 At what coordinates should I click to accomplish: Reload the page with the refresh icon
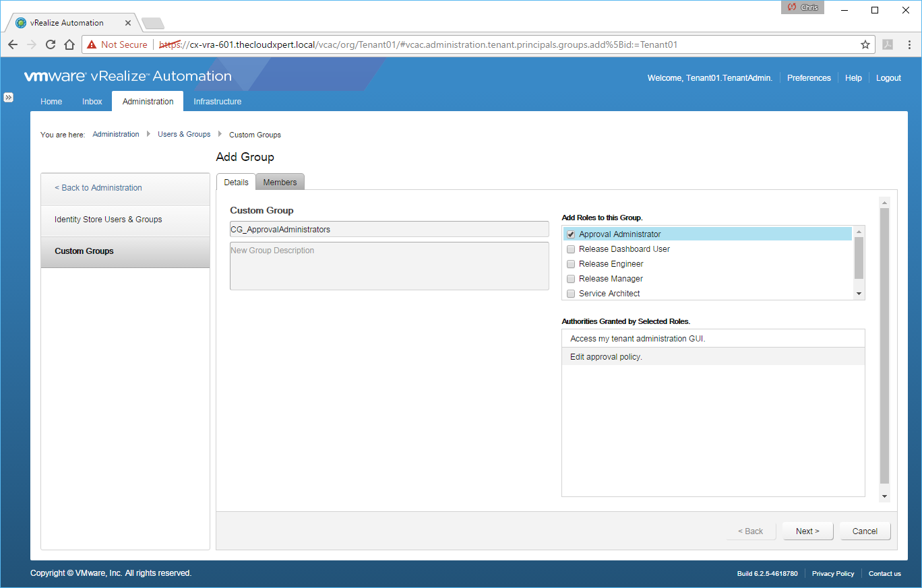(x=50, y=44)
